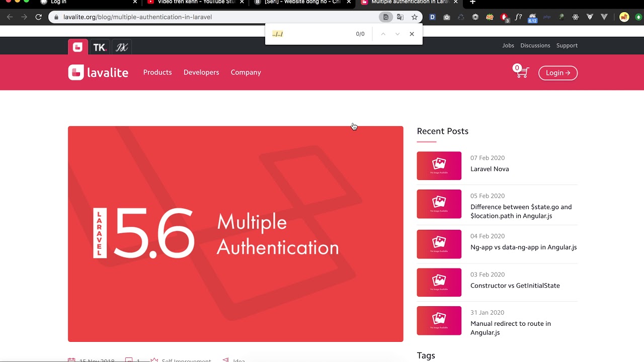Open Manual redirect to route post

tap(511, 328)
